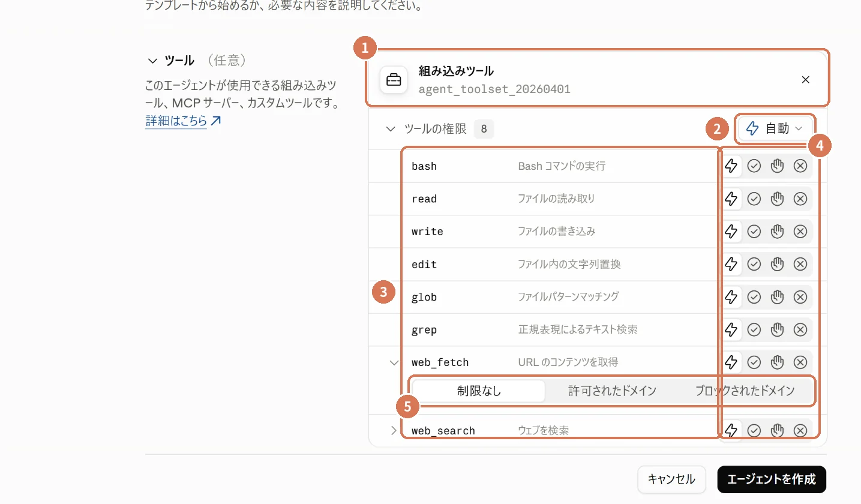
Task: Set web_fetch to the circled X option
Action: pyautogui.click(x=800, y=362)
